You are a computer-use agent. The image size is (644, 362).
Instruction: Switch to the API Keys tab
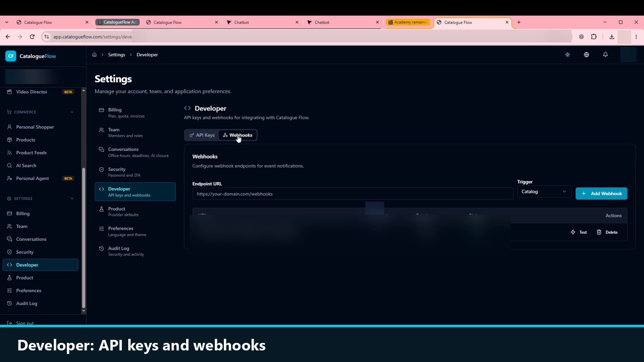[x=202, y=135]
